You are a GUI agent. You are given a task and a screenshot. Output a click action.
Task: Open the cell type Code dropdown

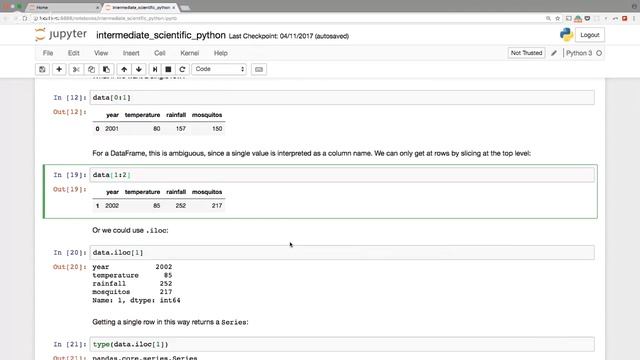tap(219, 69)
